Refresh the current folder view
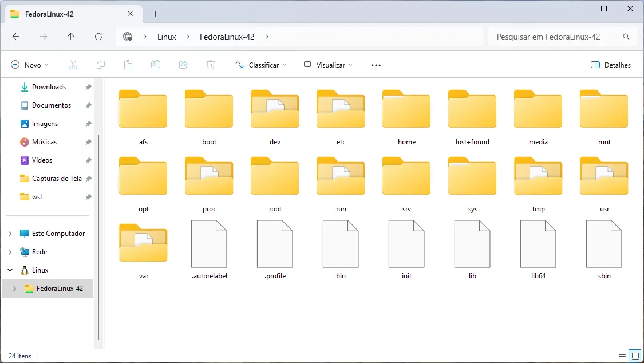This screenshot has width=644, height=363. [x=98, y=37]
